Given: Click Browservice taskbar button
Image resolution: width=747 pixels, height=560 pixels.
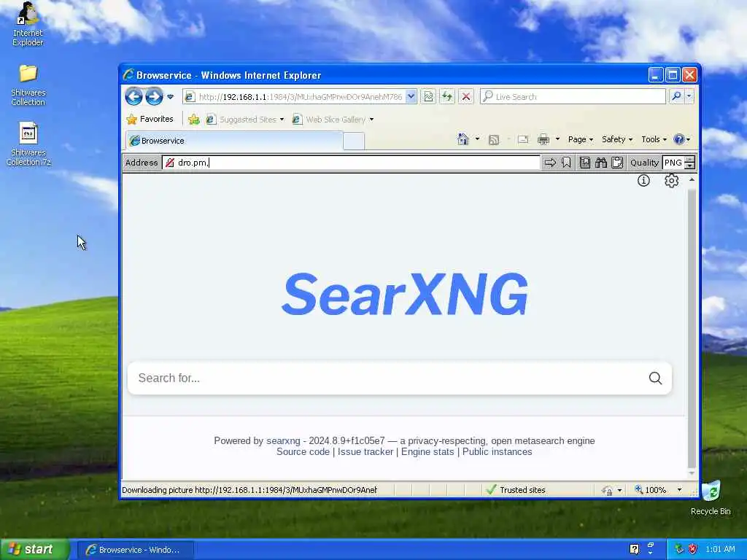Looking at the screenshot, I should 135,550.
